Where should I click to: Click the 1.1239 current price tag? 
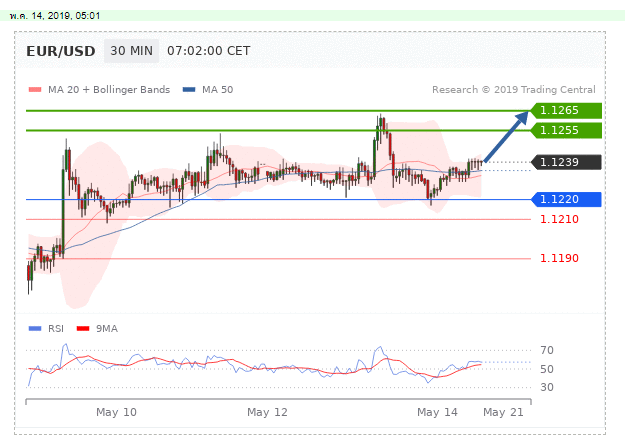coord(566,162)
